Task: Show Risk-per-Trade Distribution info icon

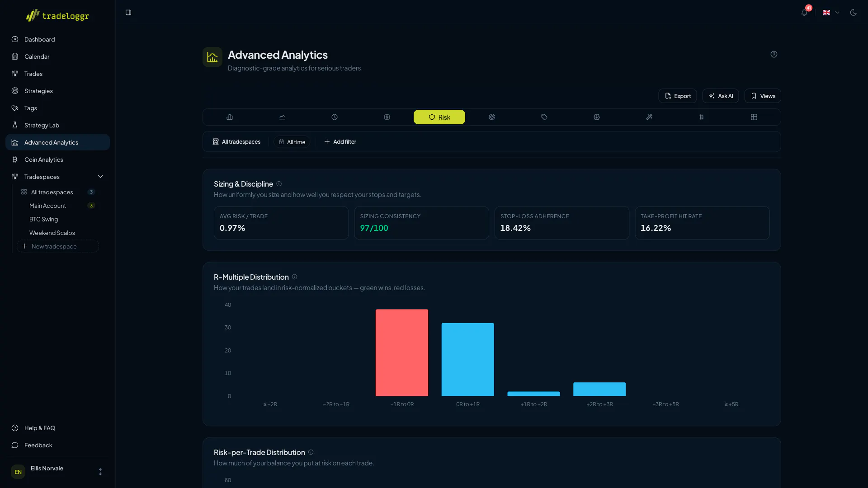Action: click(311, 452)
